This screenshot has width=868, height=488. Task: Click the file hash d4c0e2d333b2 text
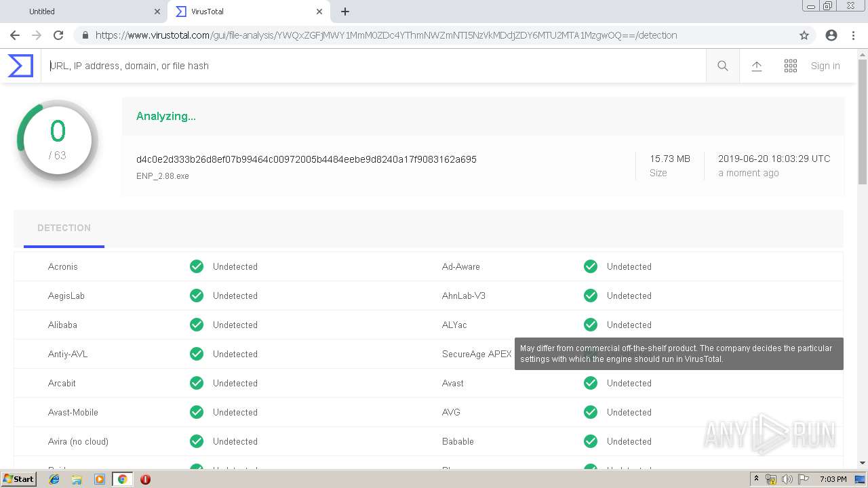(x=307, y=159)
